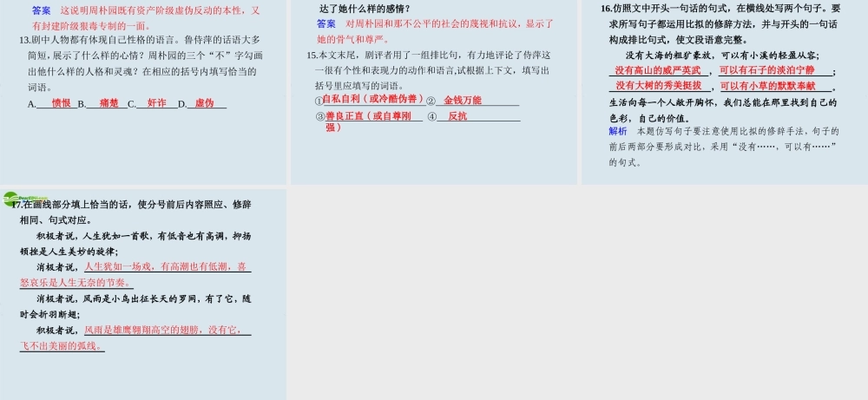Select the red text 飞不出美丽的弧线
This screenshot has height=400, width=868.
pyautogui.click(x=62, y=346)
